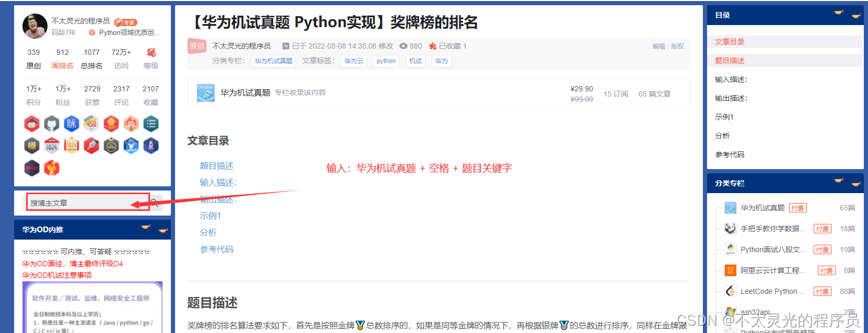Viewport: 868px width, 333px height.
Task: Click the author name link under the title
Action: point(241,46)
